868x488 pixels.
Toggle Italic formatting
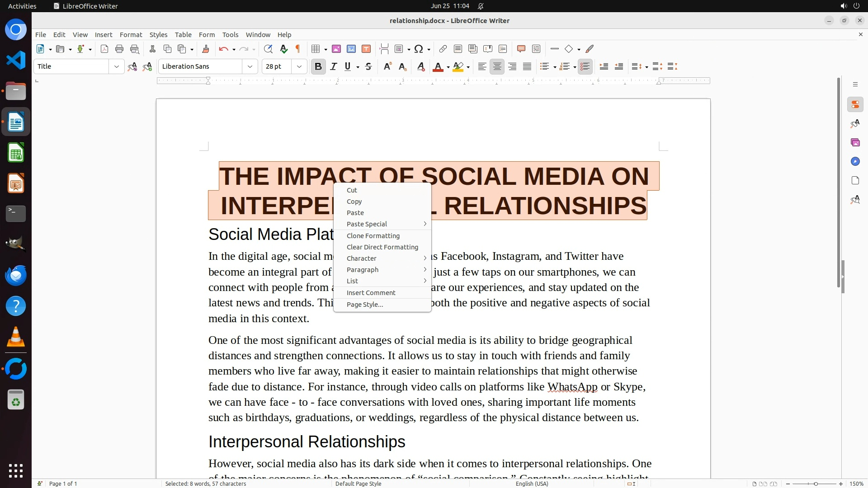pos(334,67)
